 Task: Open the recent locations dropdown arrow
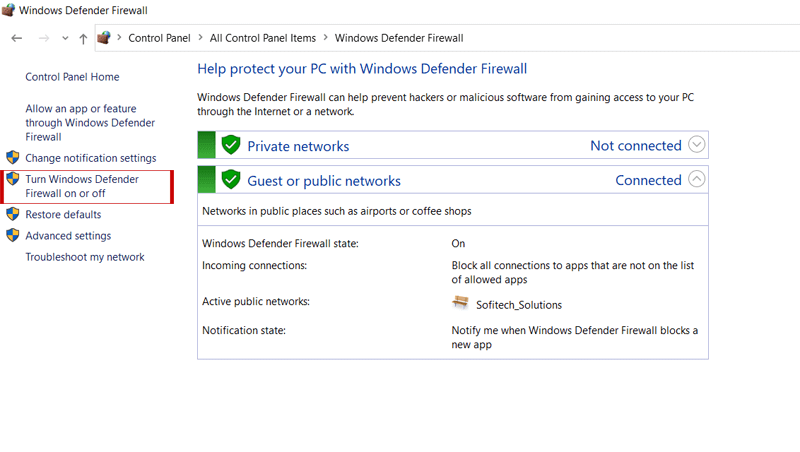tap(65, 38)
